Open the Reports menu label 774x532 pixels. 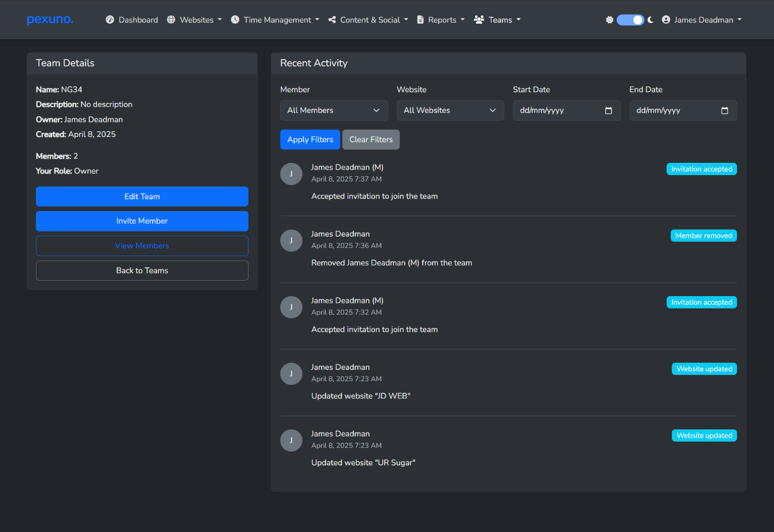(442, 20)
